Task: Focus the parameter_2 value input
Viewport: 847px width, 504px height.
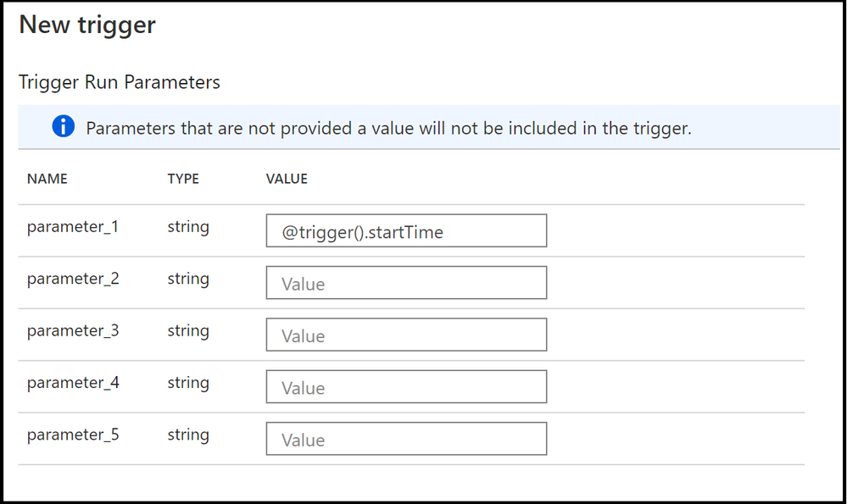Action: click(x=406, y=283)
